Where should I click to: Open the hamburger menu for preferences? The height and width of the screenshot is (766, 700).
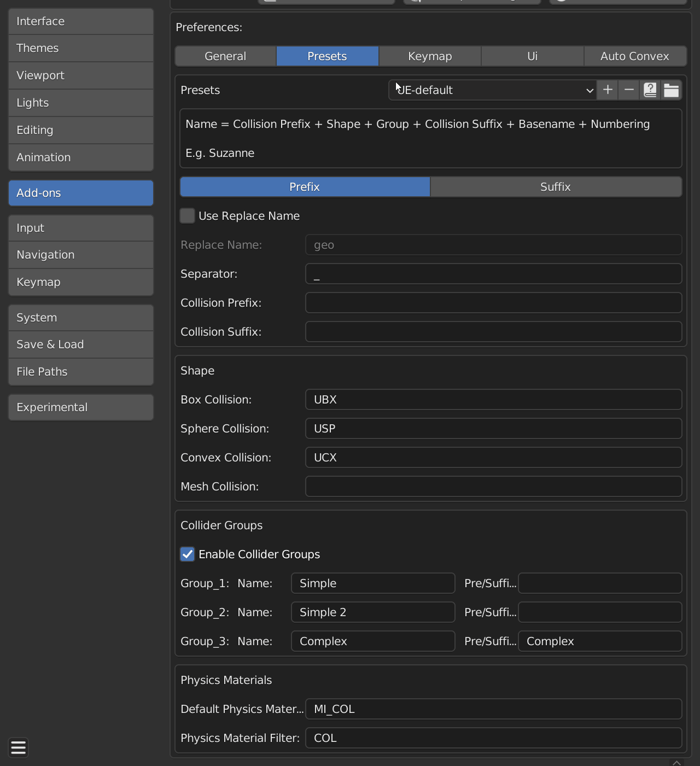click(19, 747)
